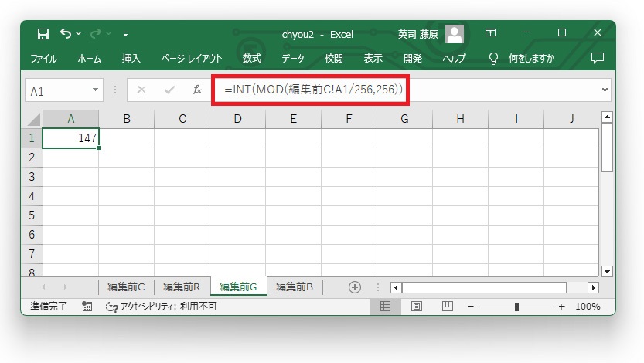644x363 pixels.
Task: Expand the Name Box dropdown arrow
Action: click(x=95, y=90)
